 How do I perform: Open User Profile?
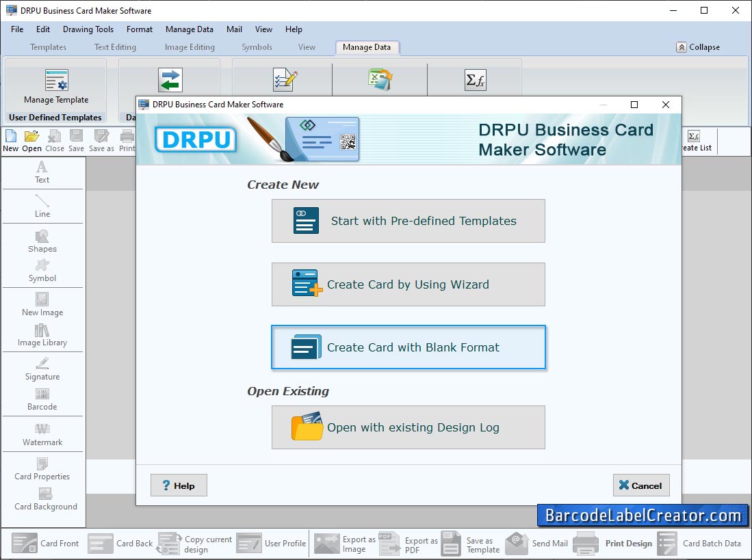click(x=272, y=543)
